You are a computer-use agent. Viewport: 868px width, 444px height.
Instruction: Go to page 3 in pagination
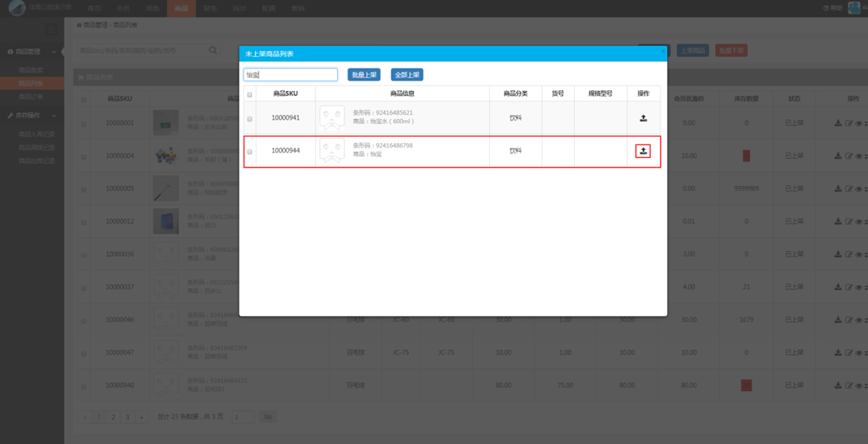128,417
